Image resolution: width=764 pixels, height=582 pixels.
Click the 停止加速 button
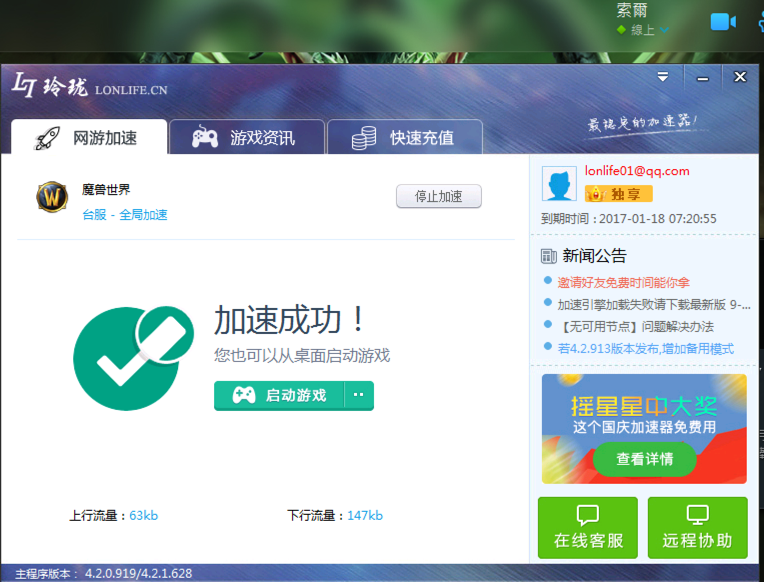[x=439, y=196]
